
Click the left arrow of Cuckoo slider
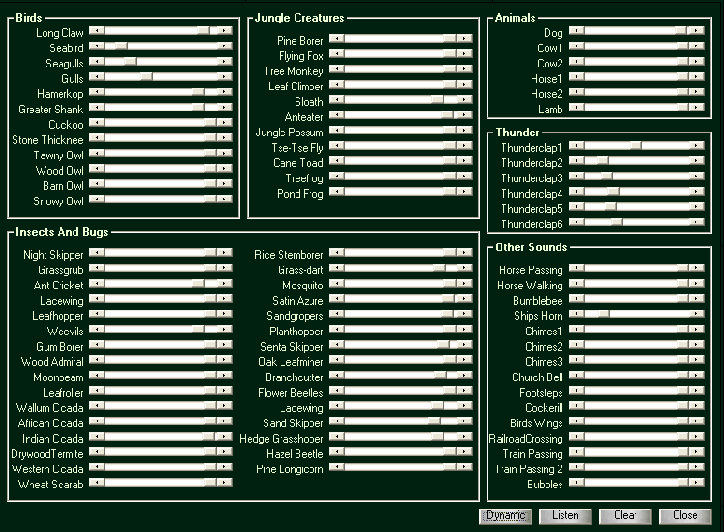97,122
